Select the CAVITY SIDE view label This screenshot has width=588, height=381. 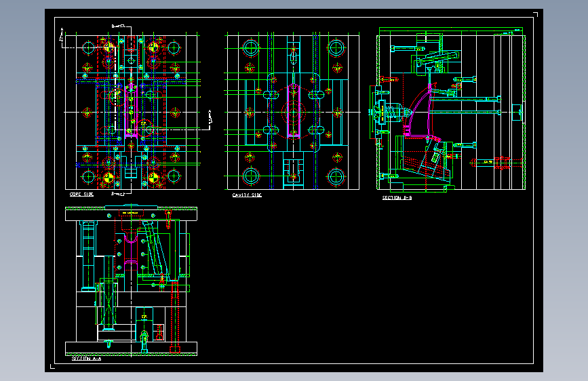coord(247,195)
